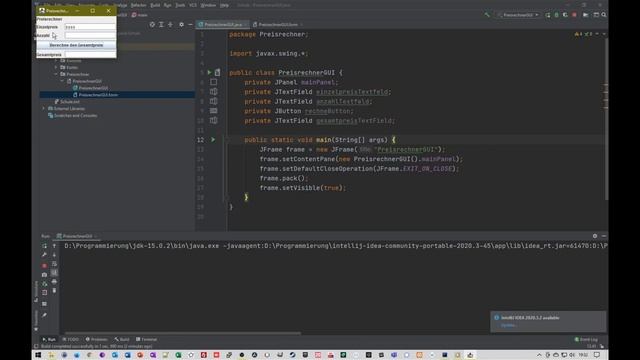Switch to the PreisrechnerGUI.form editor tab
The width and height of the screenshot is (640, 360).
click(278, 24)
